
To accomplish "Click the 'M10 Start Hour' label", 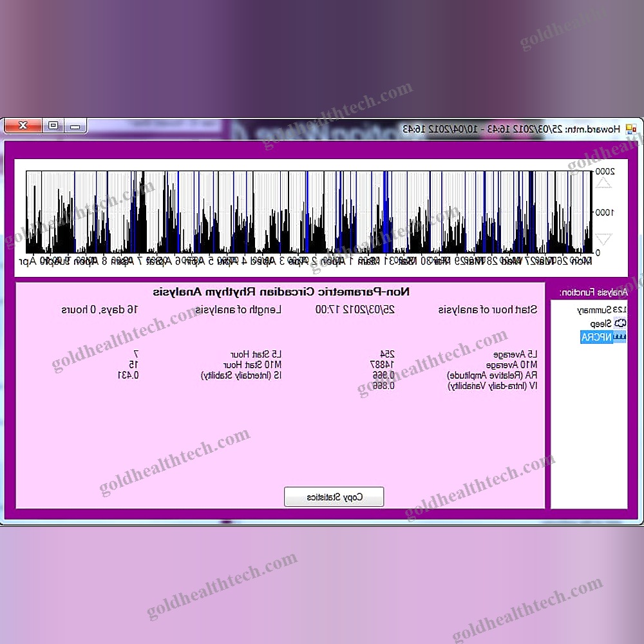I will [252, 365].
